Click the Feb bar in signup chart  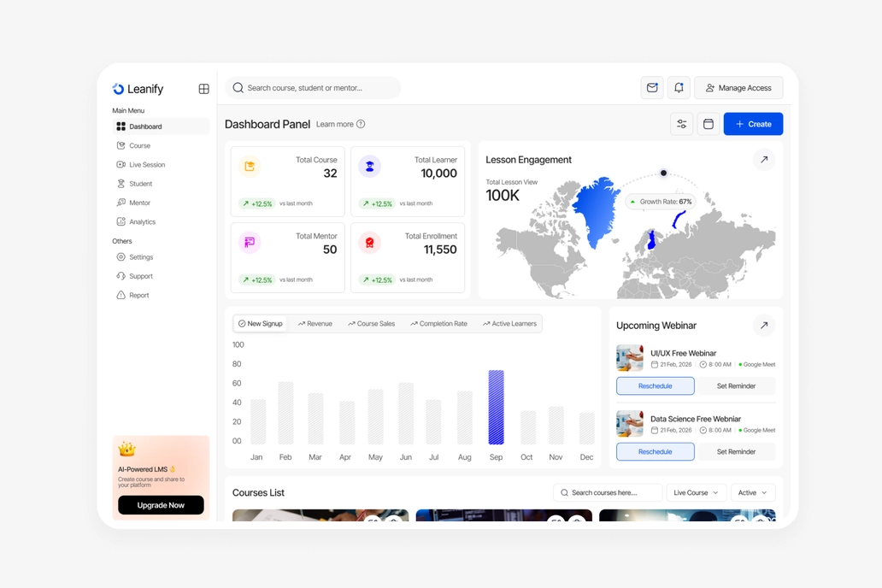click(285, 413)
